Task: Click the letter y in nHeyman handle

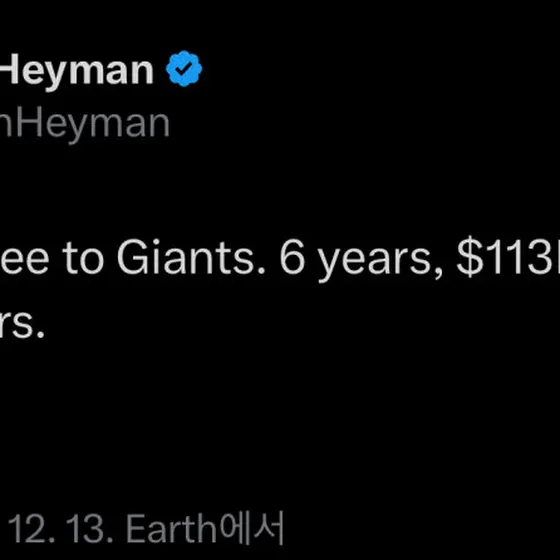Action: pos(79,128)
